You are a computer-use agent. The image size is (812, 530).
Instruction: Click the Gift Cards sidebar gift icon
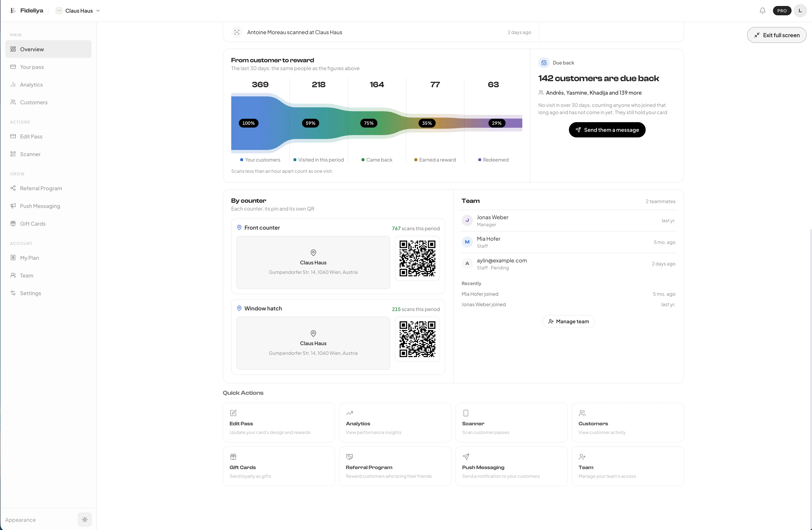13,224
